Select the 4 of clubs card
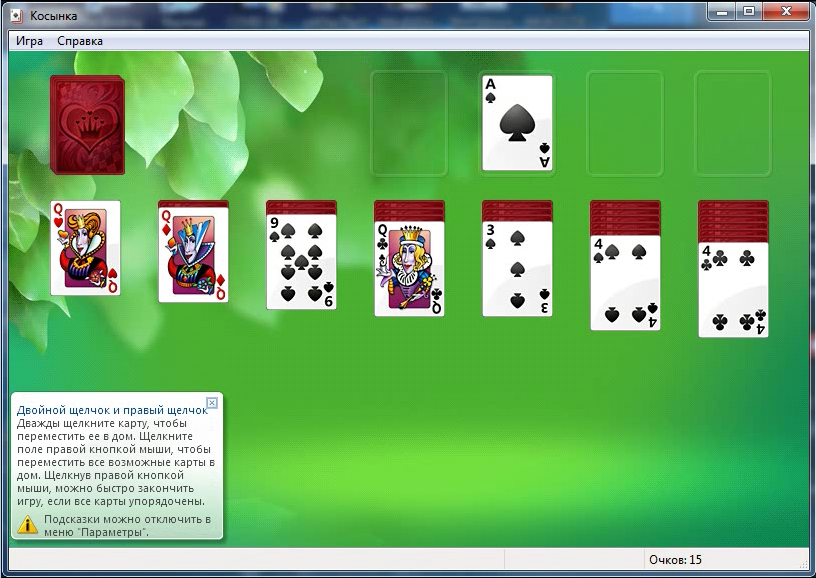This screenshot has width=816, height=578. pos(733,289)
